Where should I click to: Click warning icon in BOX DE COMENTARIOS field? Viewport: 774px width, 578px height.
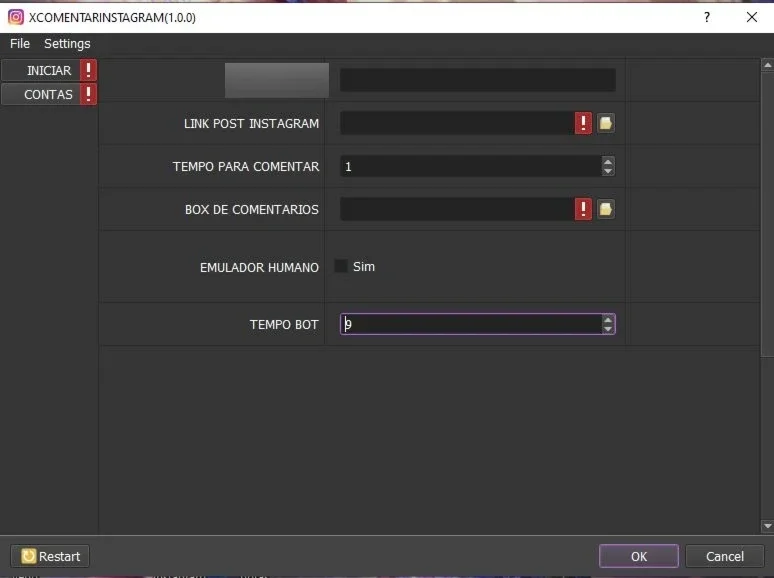[583, 209]
